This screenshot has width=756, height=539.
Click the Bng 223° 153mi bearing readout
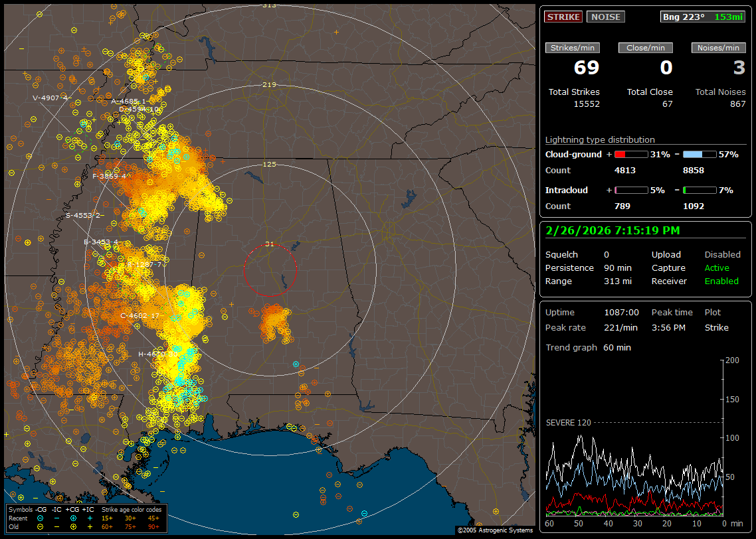coord(703,17)
